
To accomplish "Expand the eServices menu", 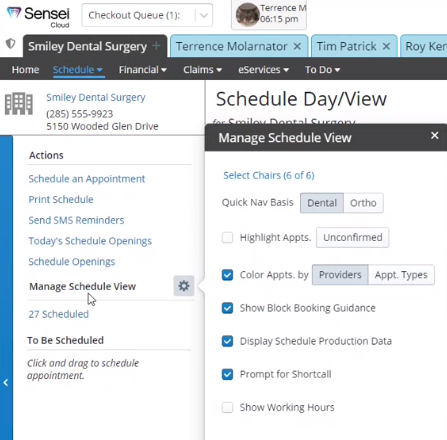I will click(x=263, y=70).
